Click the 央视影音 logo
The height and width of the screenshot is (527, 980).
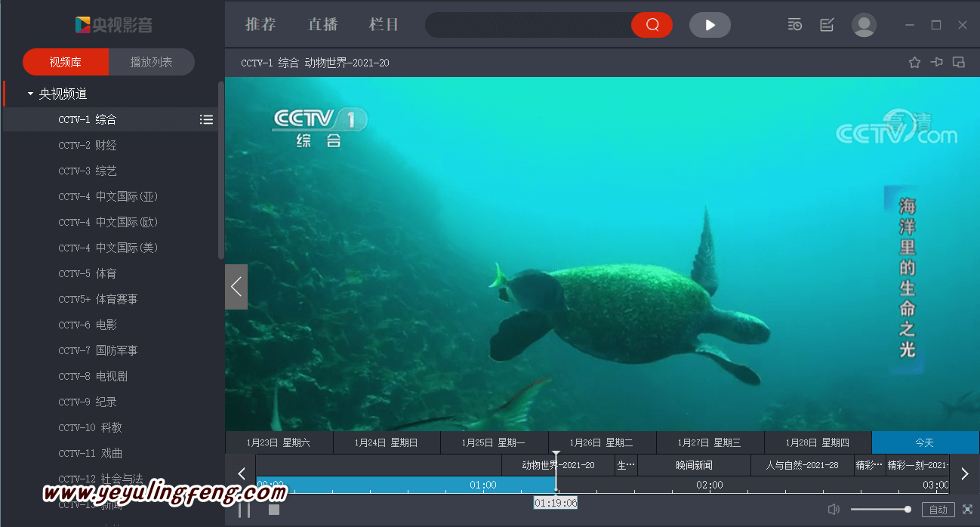[x=113, y=25]
